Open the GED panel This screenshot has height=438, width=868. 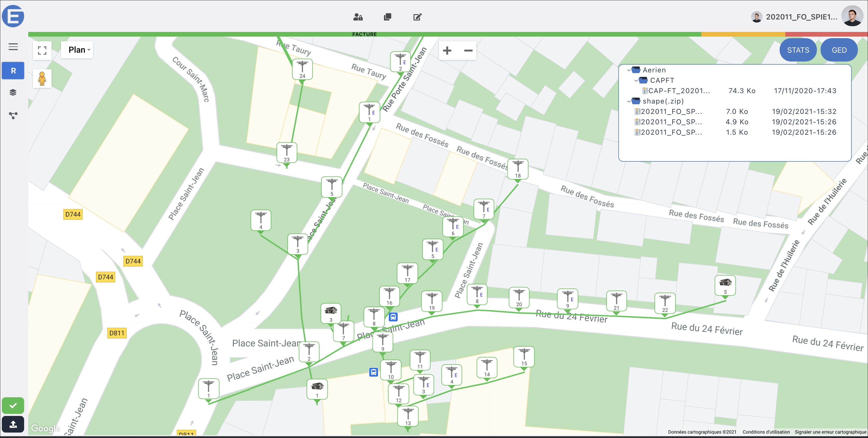[x=839, y=50]
